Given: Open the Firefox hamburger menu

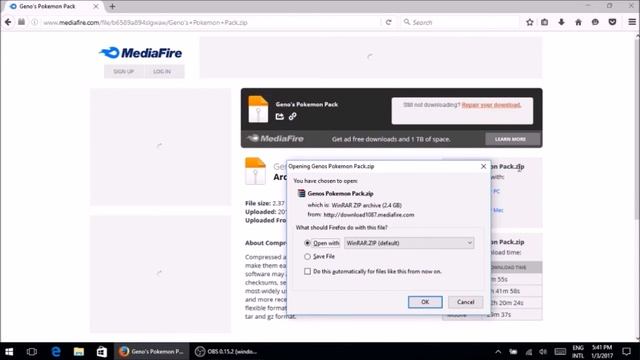Looking at the screenshot, I should [632, 22].
